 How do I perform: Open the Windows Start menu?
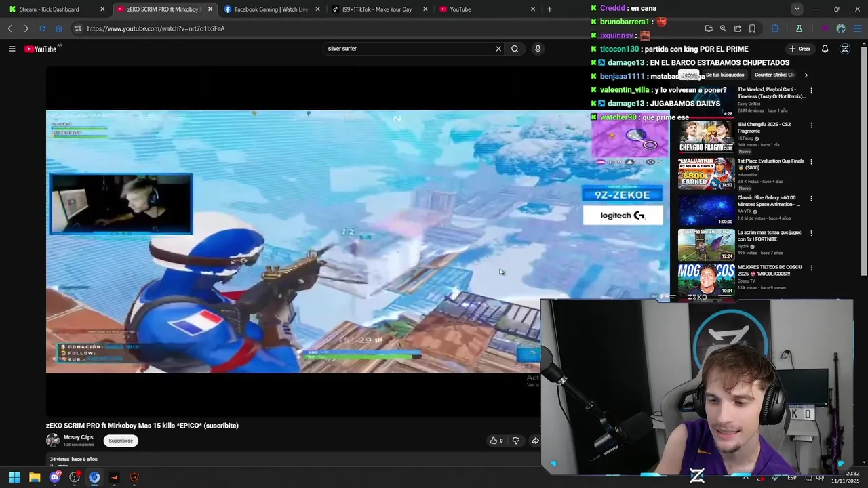point(14,477)
